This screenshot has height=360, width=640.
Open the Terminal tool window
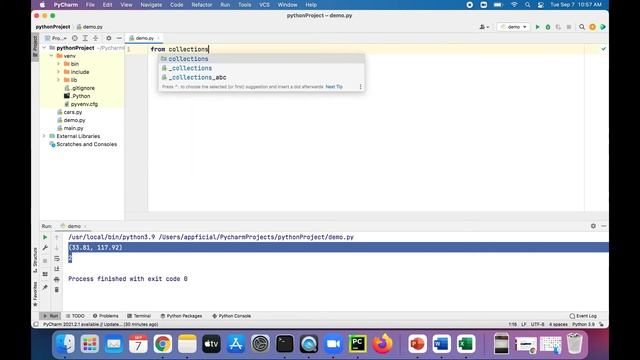[x=139, y=316]
